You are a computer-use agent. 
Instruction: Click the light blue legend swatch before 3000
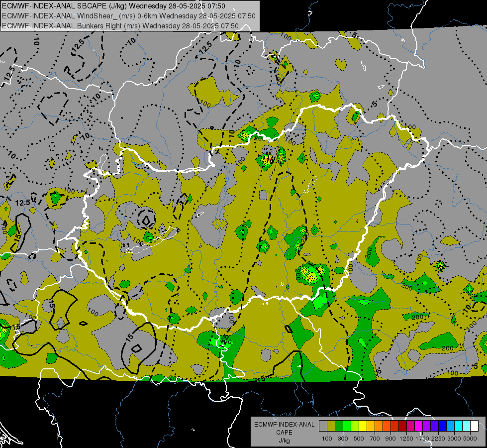451,426
